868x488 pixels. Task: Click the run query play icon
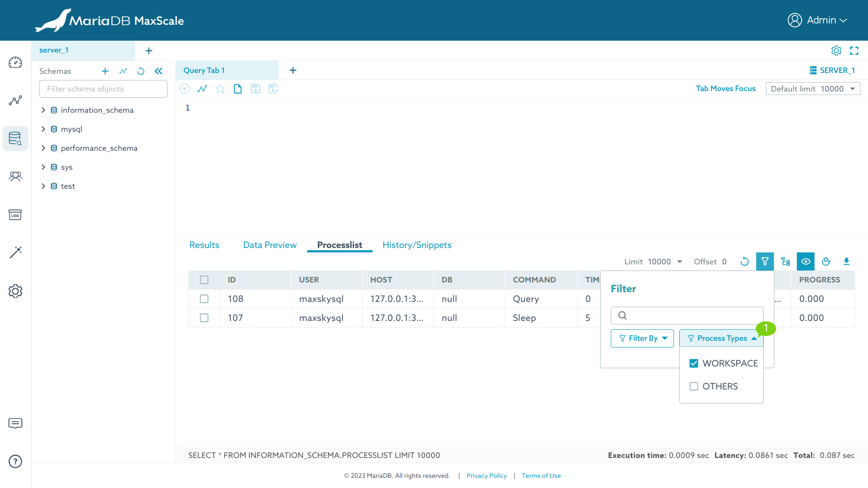tap(185, 89)
